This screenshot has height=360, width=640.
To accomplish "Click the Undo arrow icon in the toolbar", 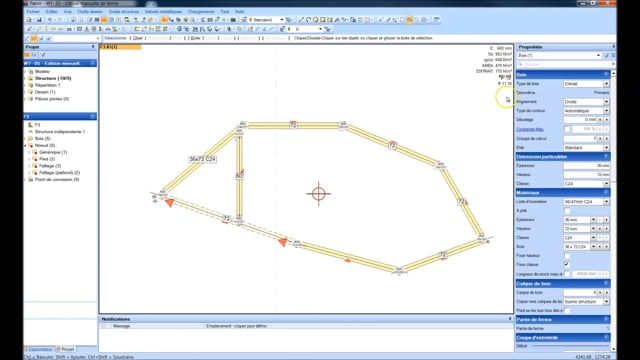I will tap(50, 20).
